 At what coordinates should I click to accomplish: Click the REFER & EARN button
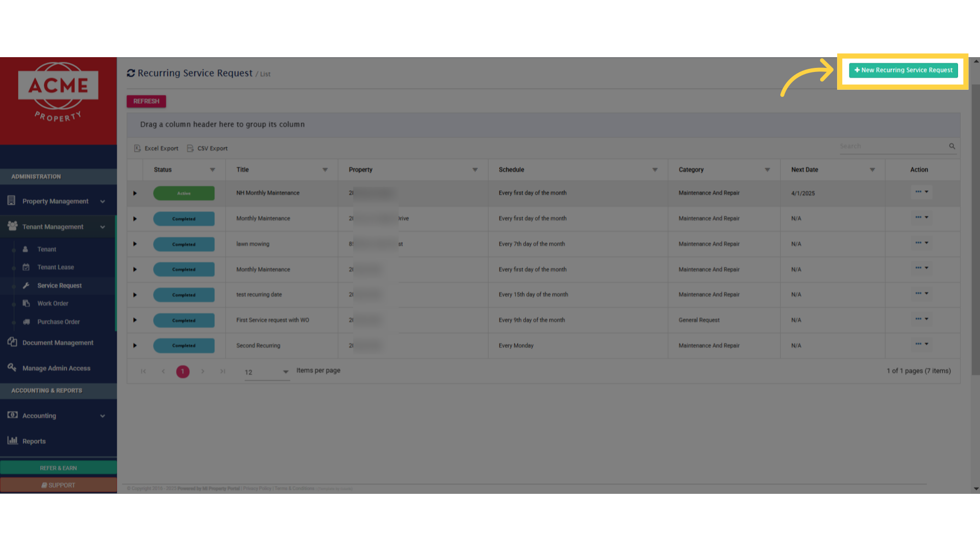tap(58, 468)
